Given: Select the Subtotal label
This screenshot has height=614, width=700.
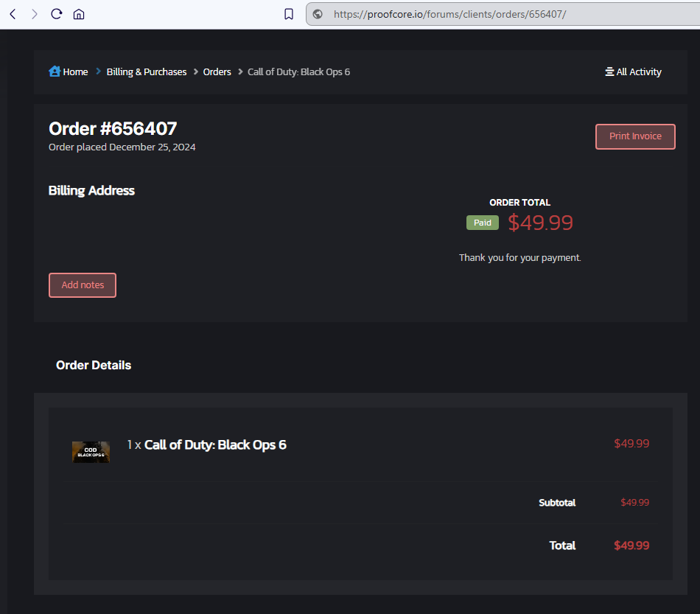Looking at the screenshot, I should click(557, 503).
